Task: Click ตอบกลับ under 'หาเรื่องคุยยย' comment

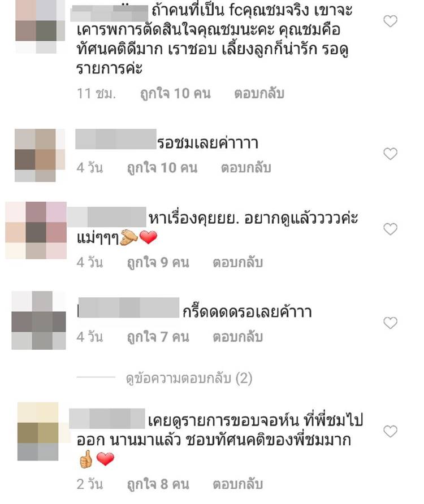Action: (238, 262)
